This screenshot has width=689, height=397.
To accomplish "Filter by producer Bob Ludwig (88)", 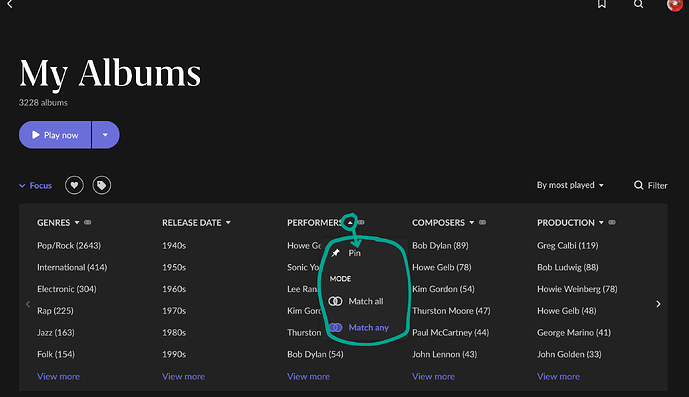I will tap(568, 267).
